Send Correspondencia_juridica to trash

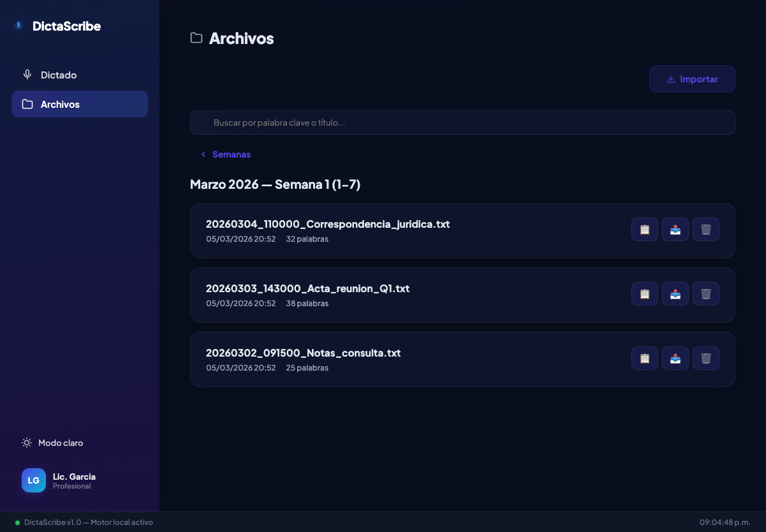[705, 229]
